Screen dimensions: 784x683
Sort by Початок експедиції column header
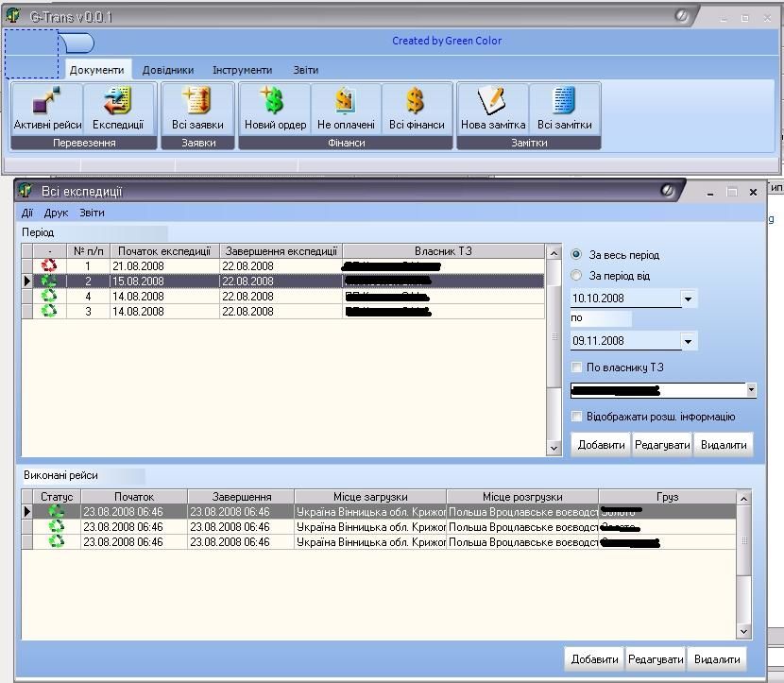pos(164,251)
